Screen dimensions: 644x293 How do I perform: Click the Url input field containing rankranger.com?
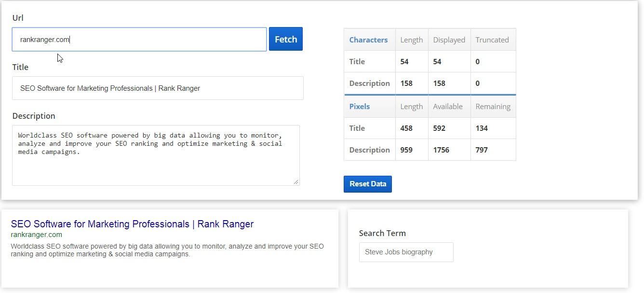pos(139,39)
